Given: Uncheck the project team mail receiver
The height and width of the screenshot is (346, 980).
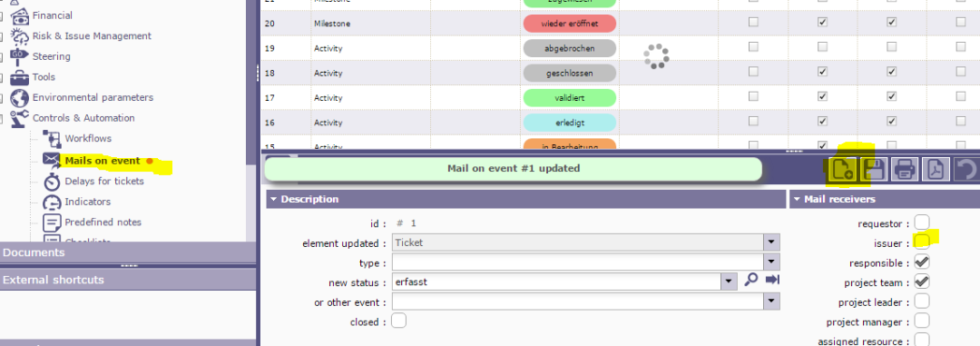Looking at the screenshot, I should [922, 282].
